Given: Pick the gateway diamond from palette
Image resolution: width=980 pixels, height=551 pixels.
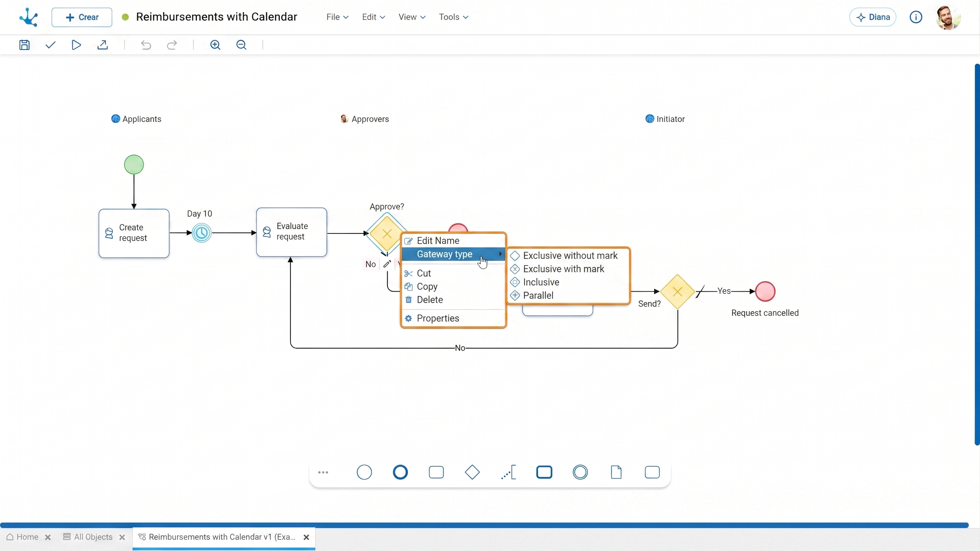Looking at the screenshot, I should point(472,472).
